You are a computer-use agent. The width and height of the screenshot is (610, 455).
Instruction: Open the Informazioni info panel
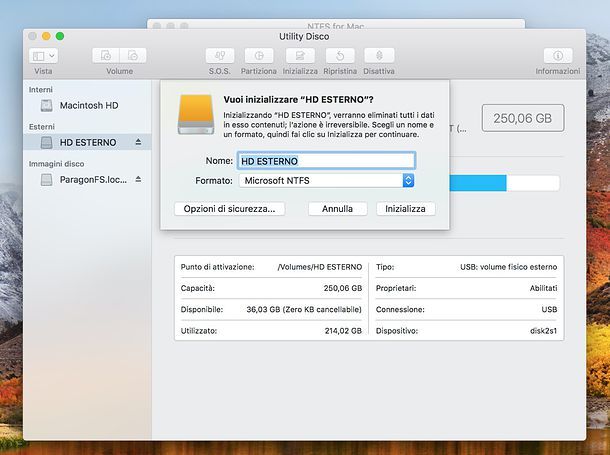558,56
